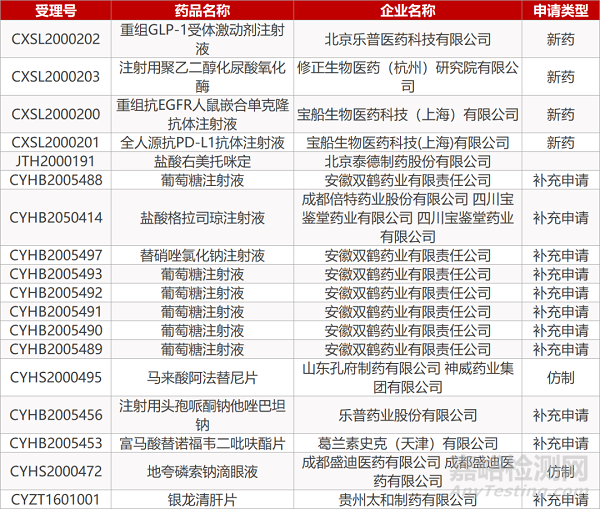Click drug name 重组抗EGFR人鼠嵌合单克隆抗体注射液
Screen dimensions: 600x509
pos(202,114)
